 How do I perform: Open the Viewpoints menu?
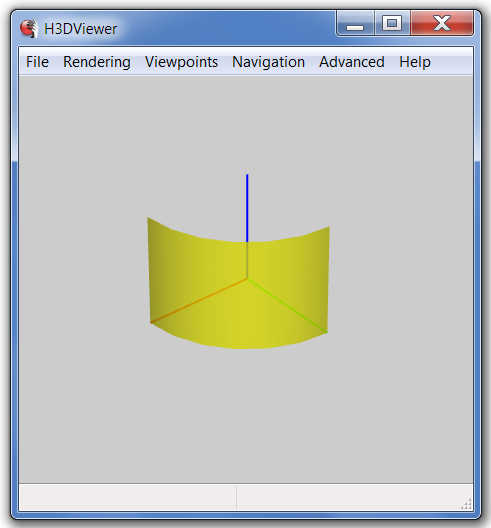(x=181, y=62)
